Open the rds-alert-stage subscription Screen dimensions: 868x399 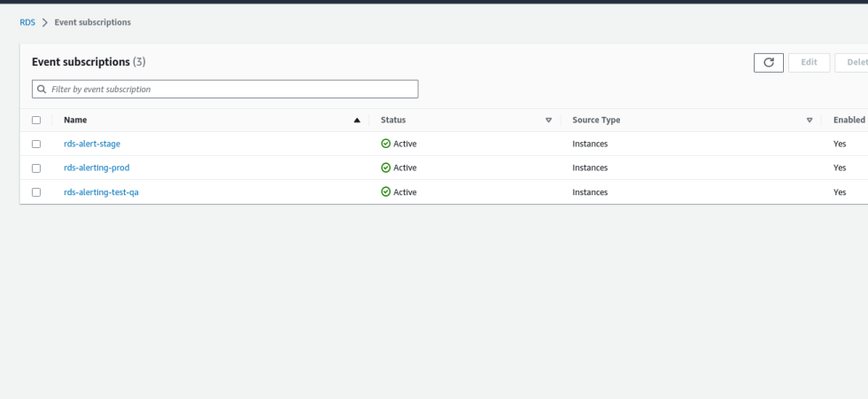point(92,144)
